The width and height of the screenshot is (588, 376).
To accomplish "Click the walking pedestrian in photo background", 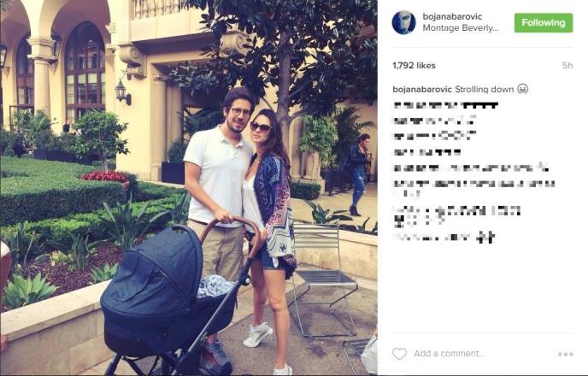I will [359, 174].
